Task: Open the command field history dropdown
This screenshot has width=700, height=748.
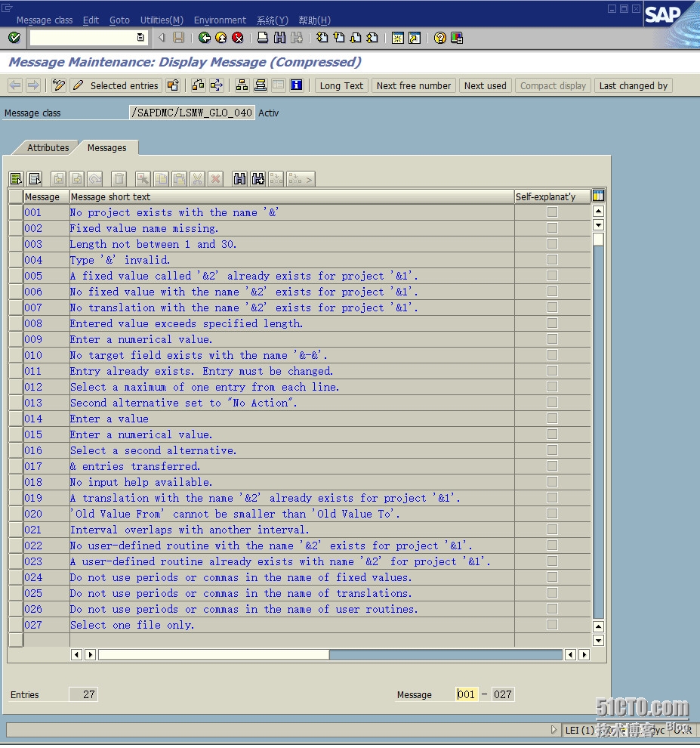Action: point(140,37)
